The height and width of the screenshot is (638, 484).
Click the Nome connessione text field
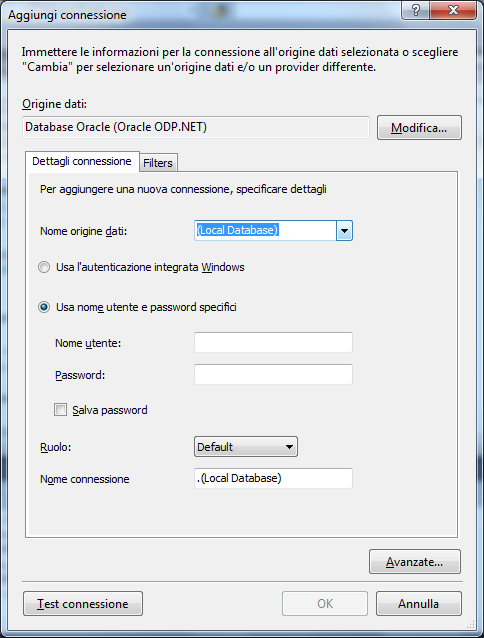pos(273,478)
